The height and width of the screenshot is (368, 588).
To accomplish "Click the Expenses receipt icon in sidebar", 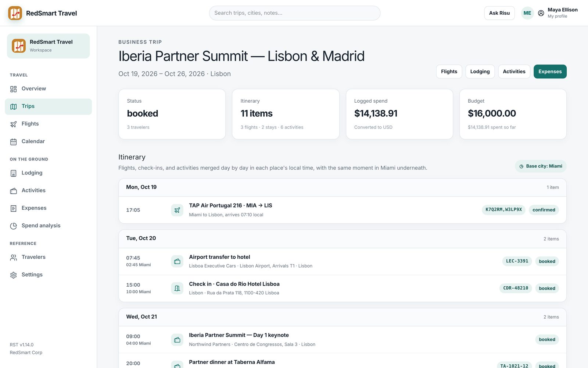I will point(14,208).
